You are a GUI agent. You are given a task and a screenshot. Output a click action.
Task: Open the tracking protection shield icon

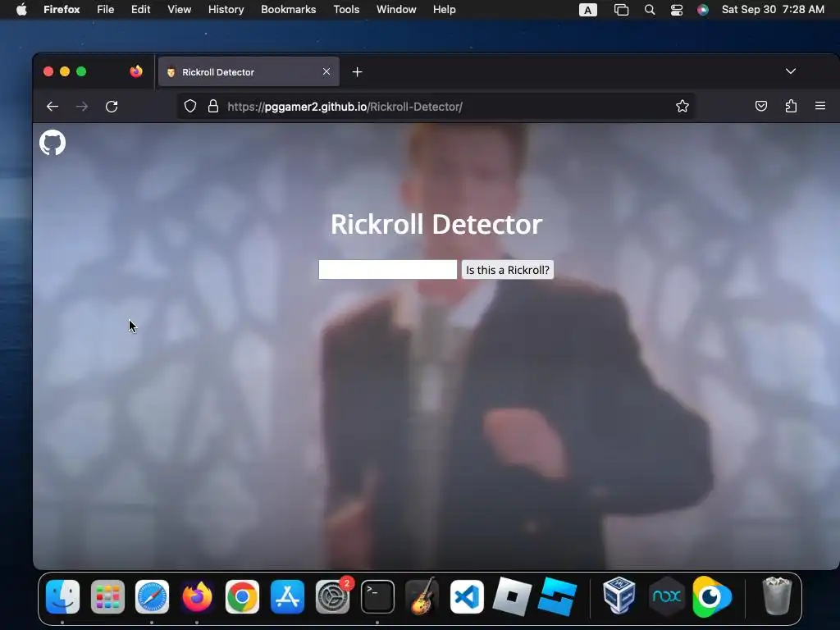190,106
